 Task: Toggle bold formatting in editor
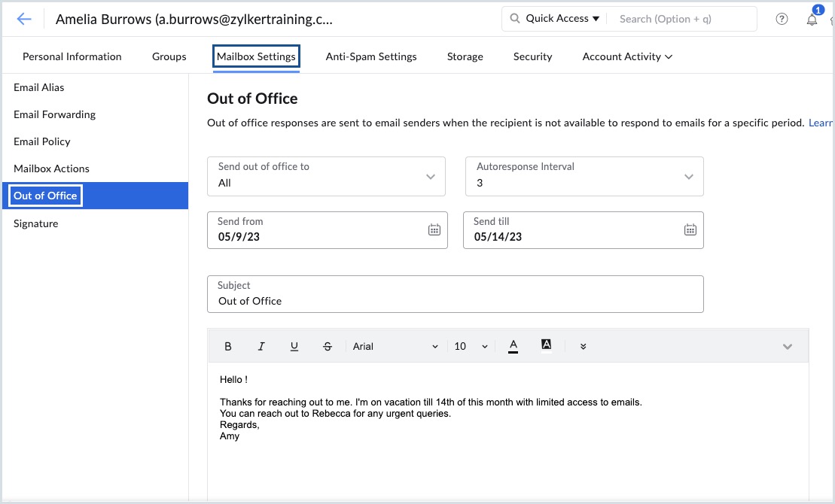(x=228, y=347)
